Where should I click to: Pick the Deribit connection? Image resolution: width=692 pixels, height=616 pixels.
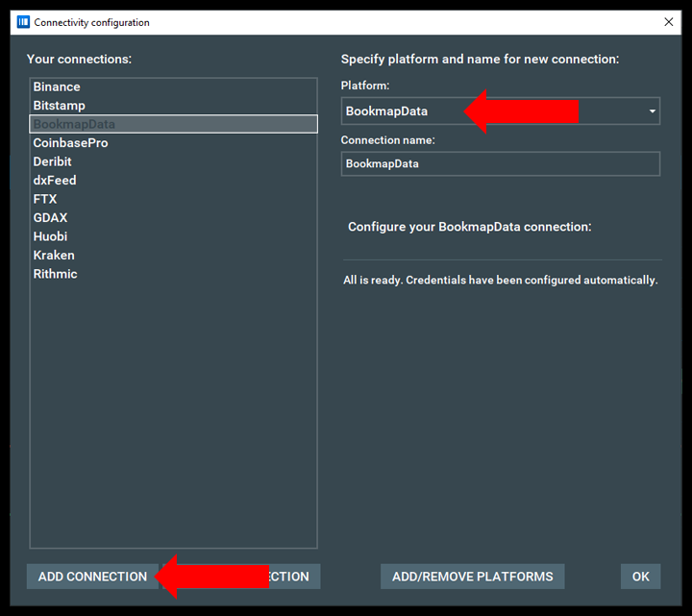(x=173, y=161)
